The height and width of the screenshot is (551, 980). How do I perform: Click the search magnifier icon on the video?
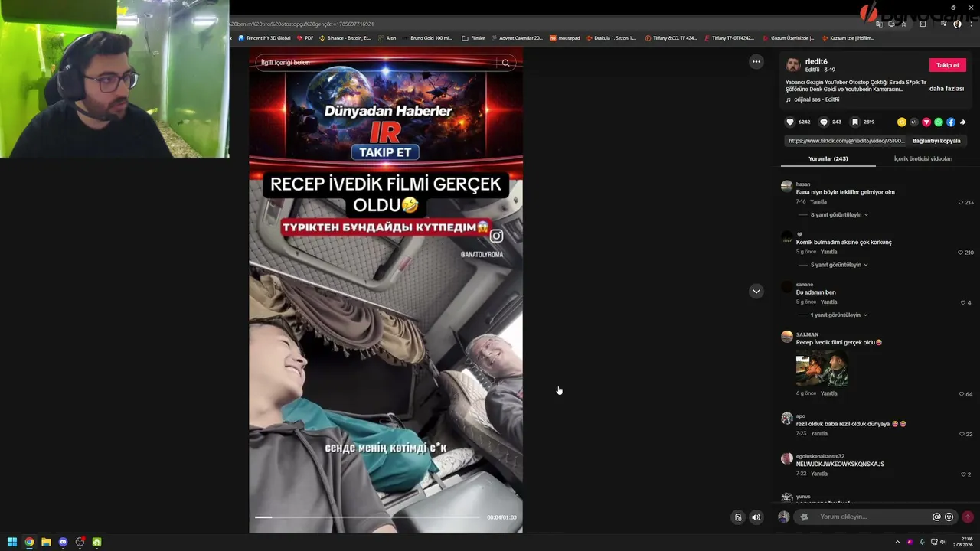point(505,63)
